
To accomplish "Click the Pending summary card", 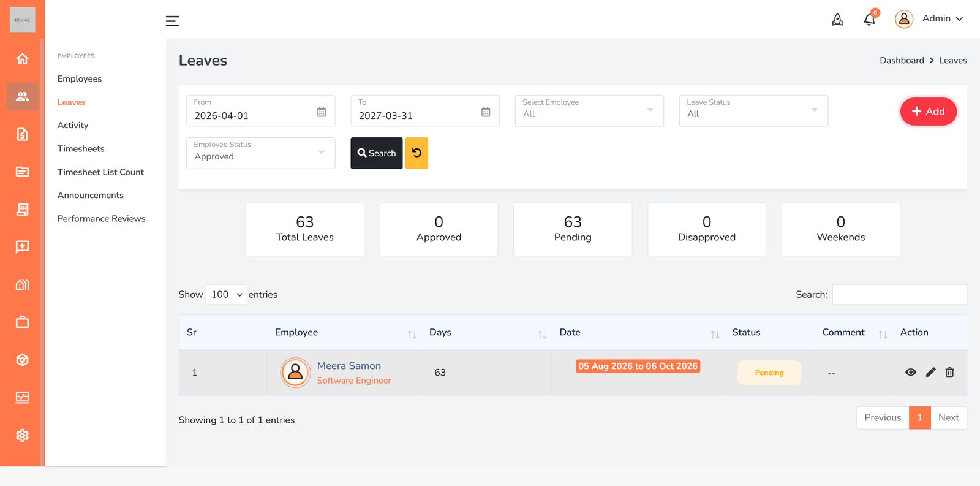I will coord(573,229).
